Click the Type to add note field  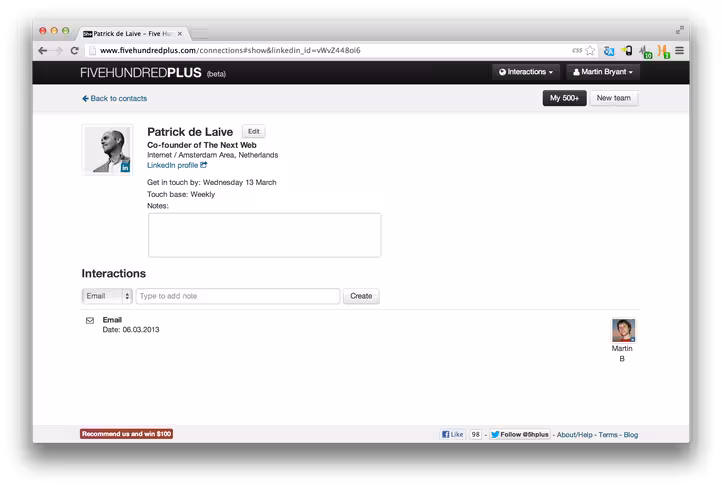pos(238,296)
